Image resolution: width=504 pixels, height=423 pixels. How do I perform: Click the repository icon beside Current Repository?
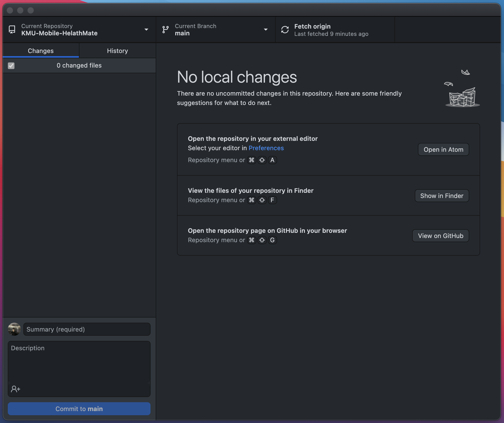pos(12,30)
